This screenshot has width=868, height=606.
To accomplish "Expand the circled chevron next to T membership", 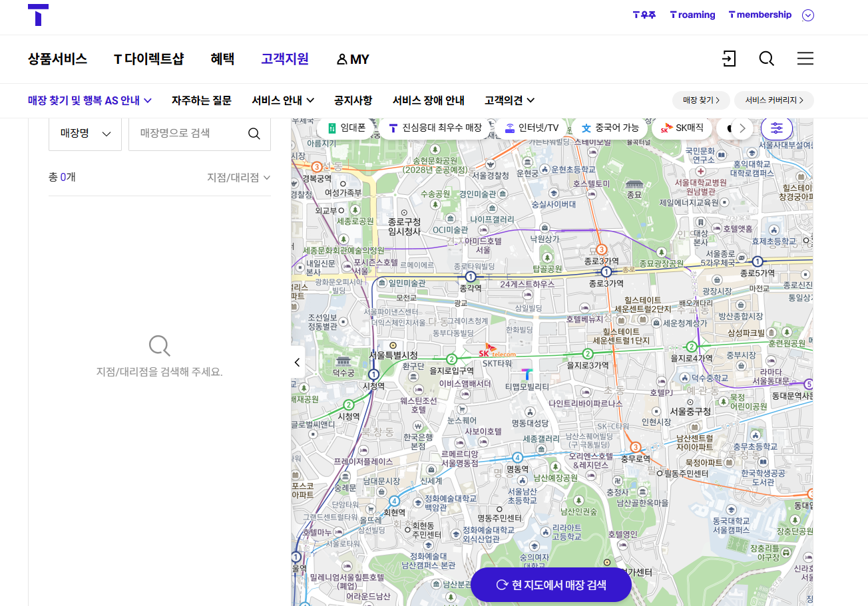I will coord(808,15).
